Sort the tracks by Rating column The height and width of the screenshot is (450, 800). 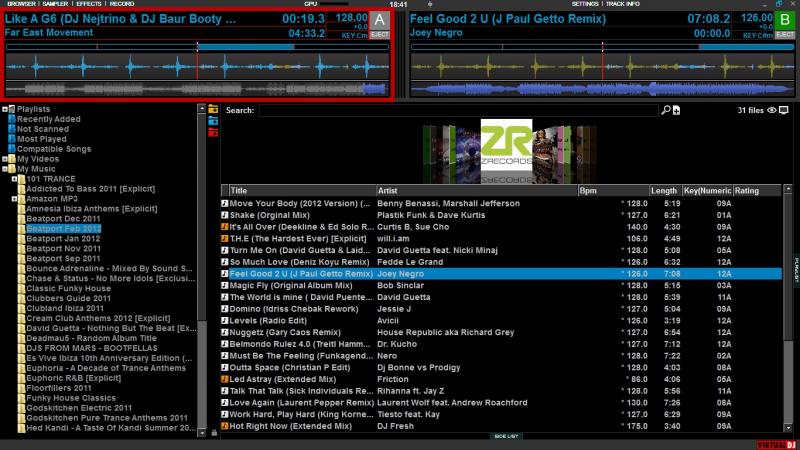[x=757, y=190]
